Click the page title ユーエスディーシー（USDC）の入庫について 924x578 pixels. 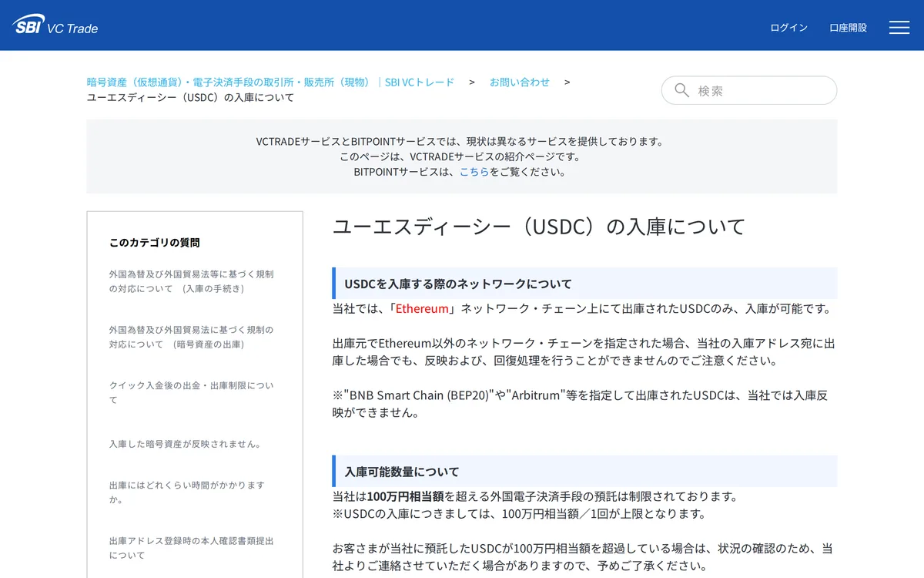(539, 227)
